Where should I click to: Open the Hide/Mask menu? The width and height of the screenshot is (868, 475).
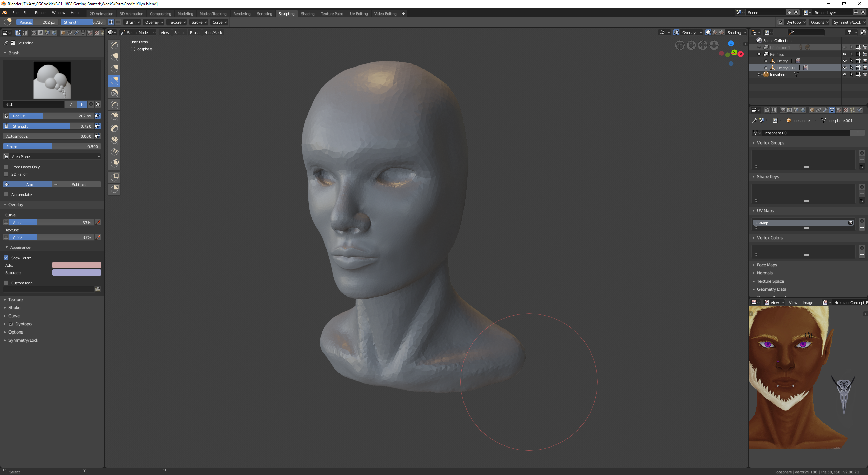[213, 33]
